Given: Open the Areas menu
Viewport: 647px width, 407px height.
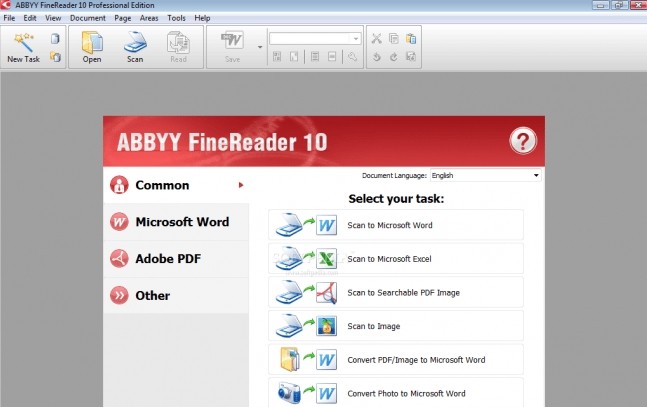Looking at the screenshot, I should [x=149, y=18].
